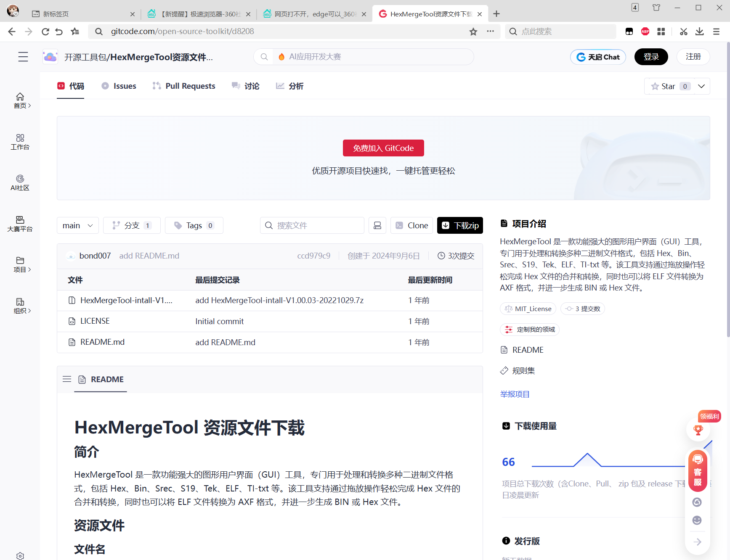Click the browser screenshot scissors icon

coord(683,32)
